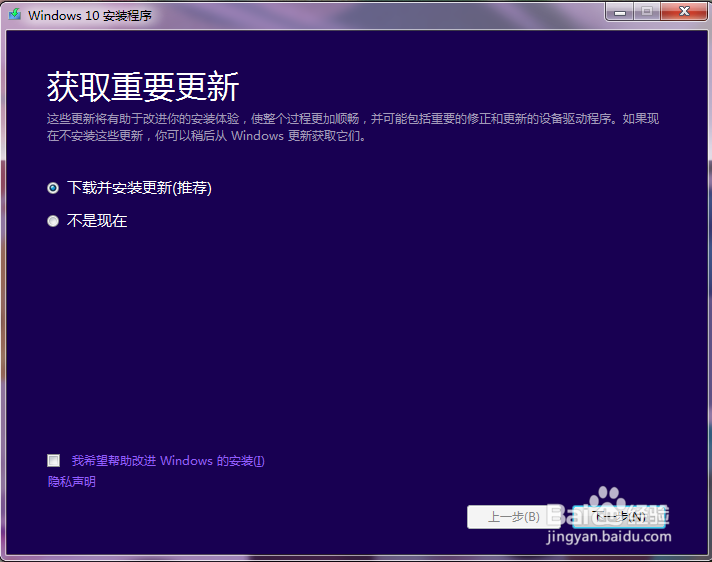Click the disabled maximize button in title bar

click(x=647, y=12)
